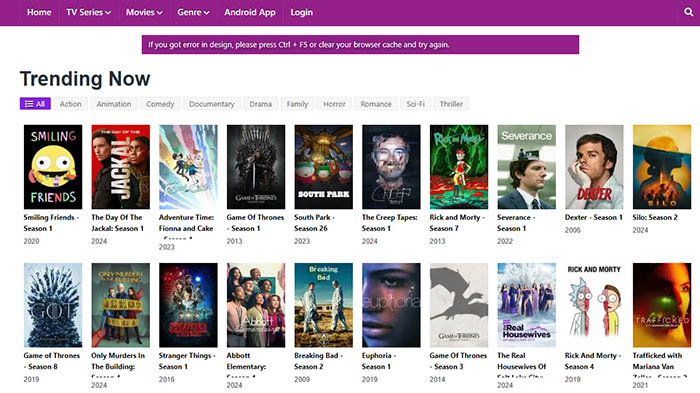Viewport: 700px width, 393px height.
Task: Go to the Home page
Action: click(x=39, y=13)
